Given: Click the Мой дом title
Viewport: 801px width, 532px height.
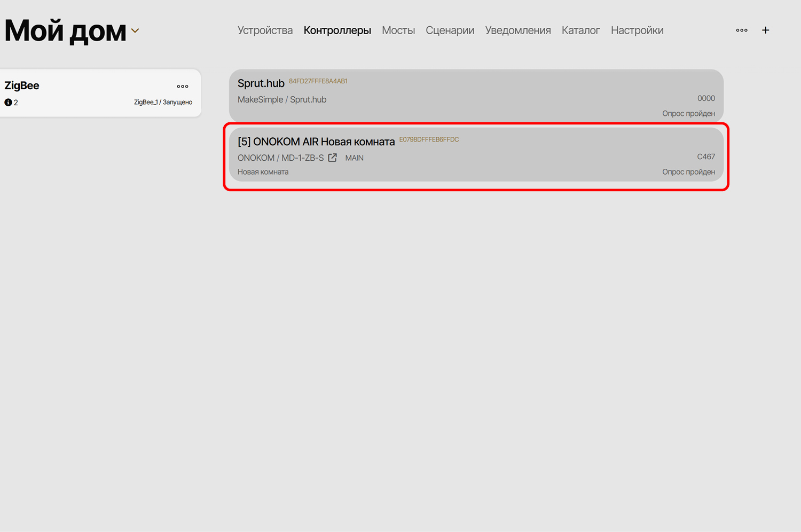Looking at the screenshot, I should [x=65, y=31].
